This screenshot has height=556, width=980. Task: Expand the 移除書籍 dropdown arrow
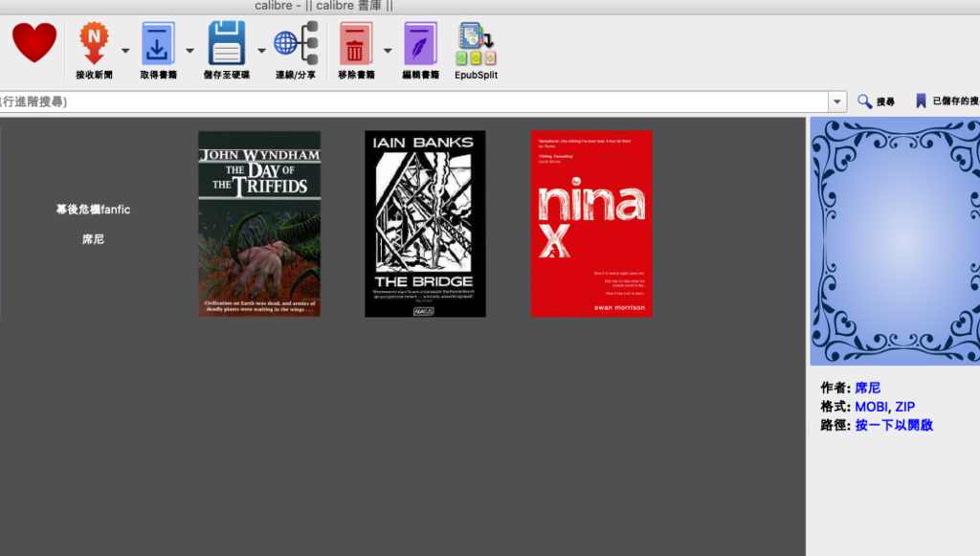[388, 51]
